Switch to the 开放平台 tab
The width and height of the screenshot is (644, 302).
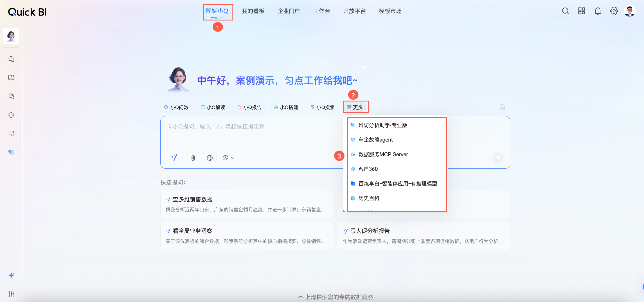(x=354, y=11)
